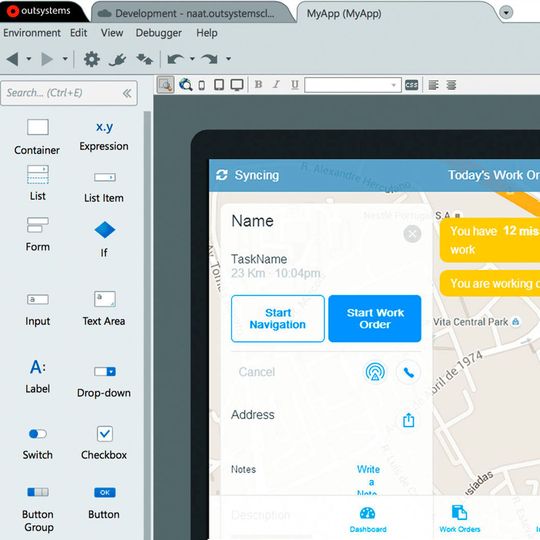Screen dimensions: 540x540
Task: Open the Dashboard bottom tab
Action: point(368,520)
